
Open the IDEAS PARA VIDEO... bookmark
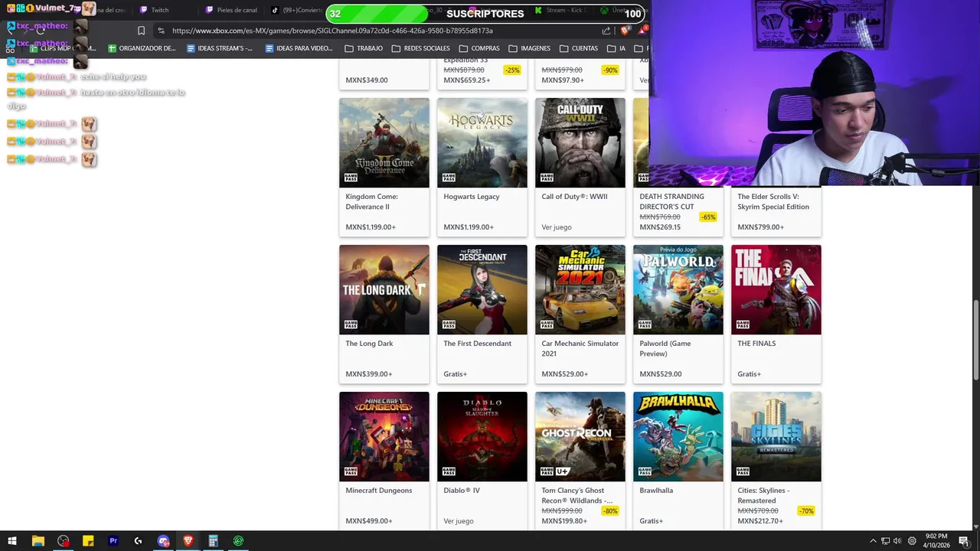point(299,48)
